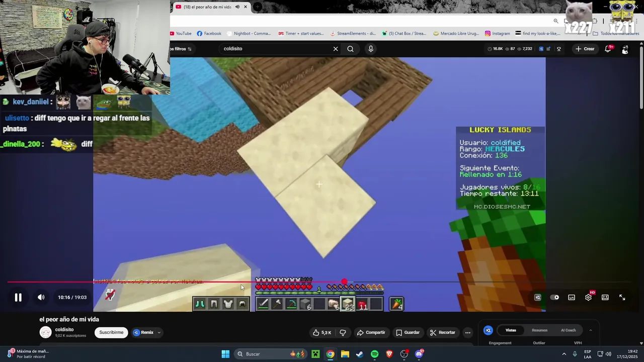This screenshot has height=362, width=644.
Task: Open Brave browser from the taskbar
Action: coord(389,354)
